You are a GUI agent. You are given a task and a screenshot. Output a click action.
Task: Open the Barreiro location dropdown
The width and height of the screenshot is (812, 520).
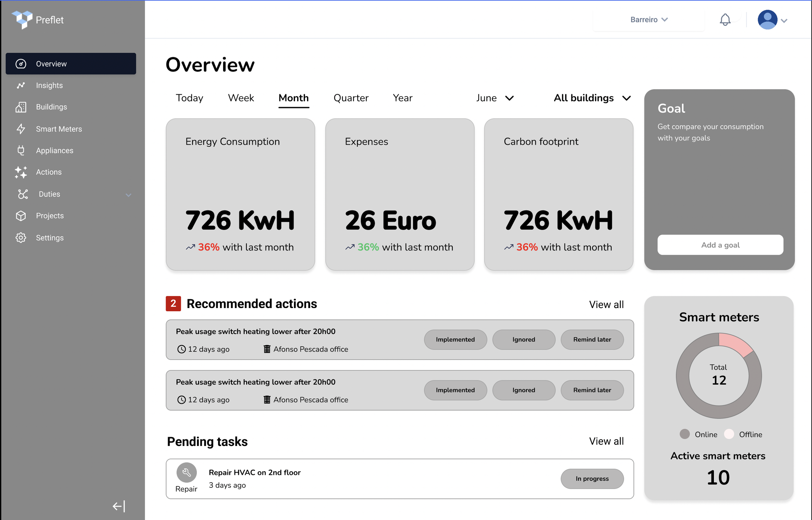649,19
